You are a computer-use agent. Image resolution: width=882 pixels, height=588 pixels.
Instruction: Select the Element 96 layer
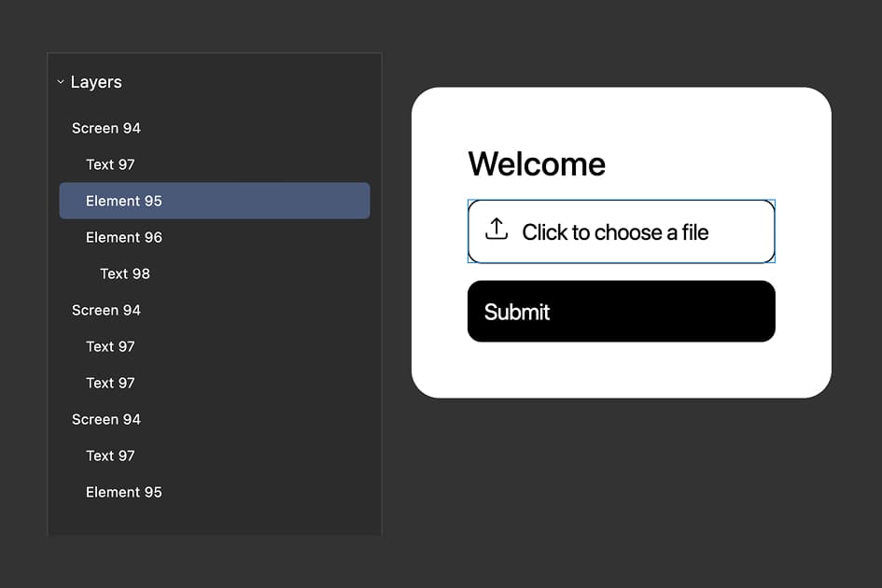pyautogui.click(x=124, y=237)
